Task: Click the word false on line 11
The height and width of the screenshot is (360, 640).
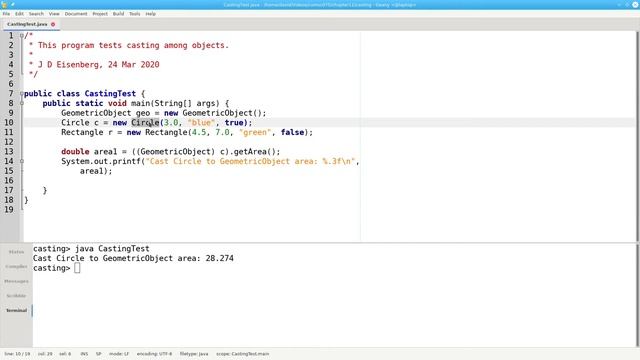Action: pos(292,132)
